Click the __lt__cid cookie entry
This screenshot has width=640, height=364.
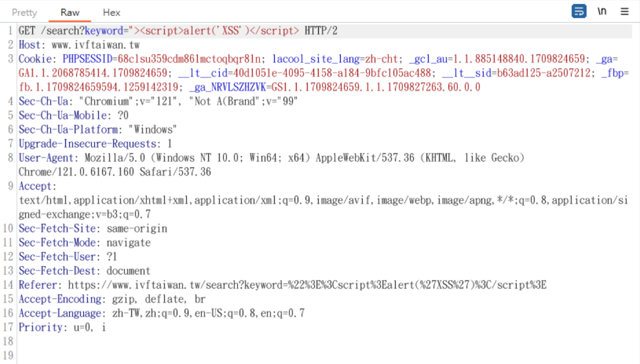(x=305, y=73)
